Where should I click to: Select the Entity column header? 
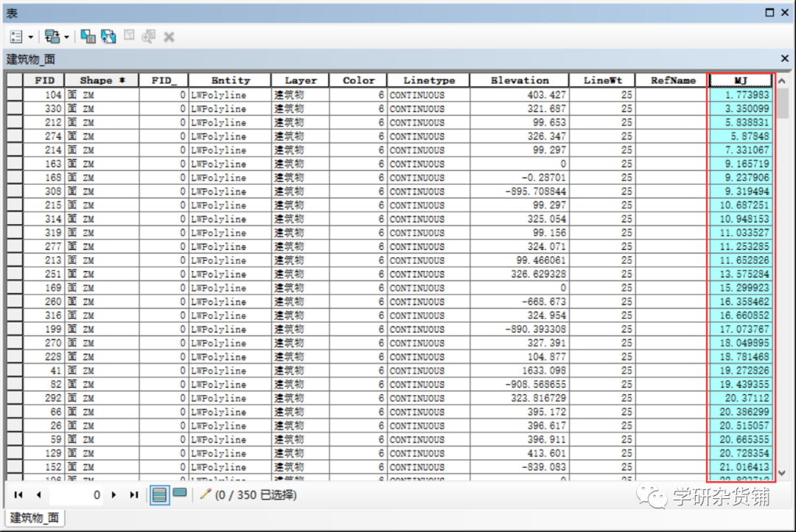click(230, 80)
